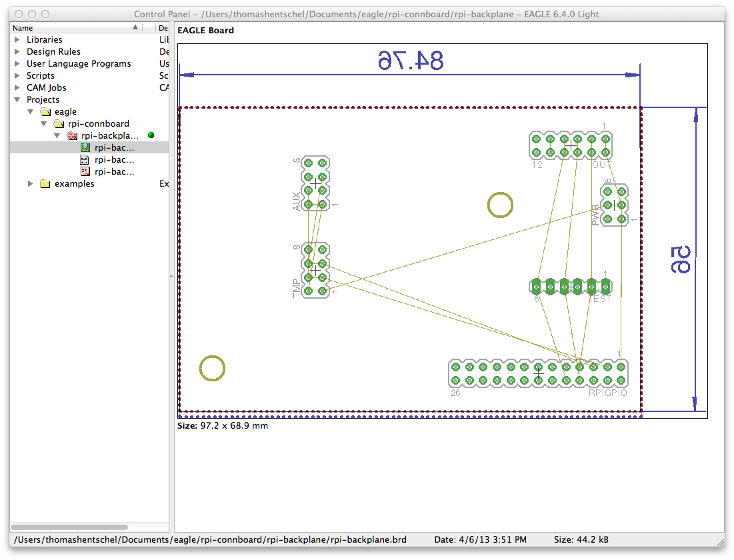Click the rpi-connboard folder icon
Viewport: 734px width, 560px height.
point(59,123)
